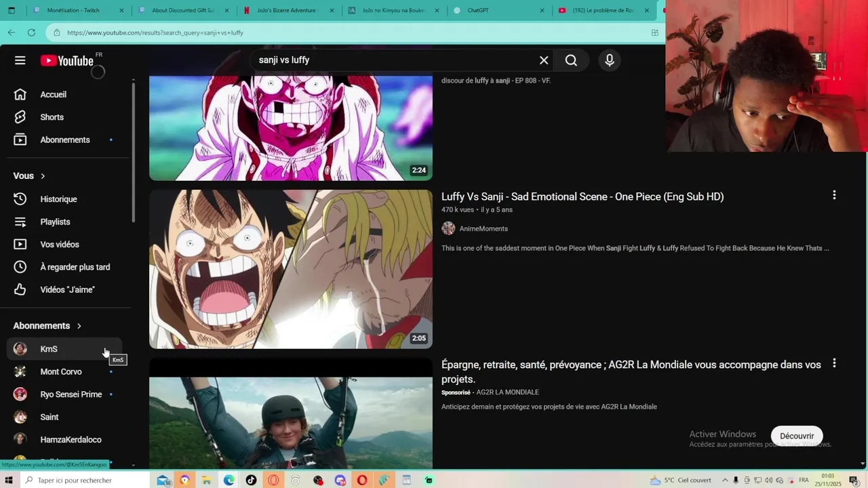Open the Saint channel subscription
Viewport: 868px width, 488px height.
[x=64, y=417]
